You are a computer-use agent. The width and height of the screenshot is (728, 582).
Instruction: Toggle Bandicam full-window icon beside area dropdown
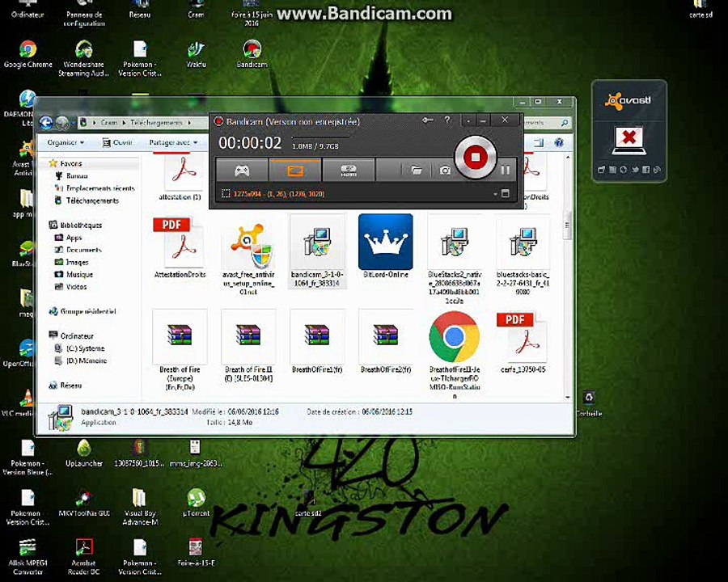[x=506, y=193]
